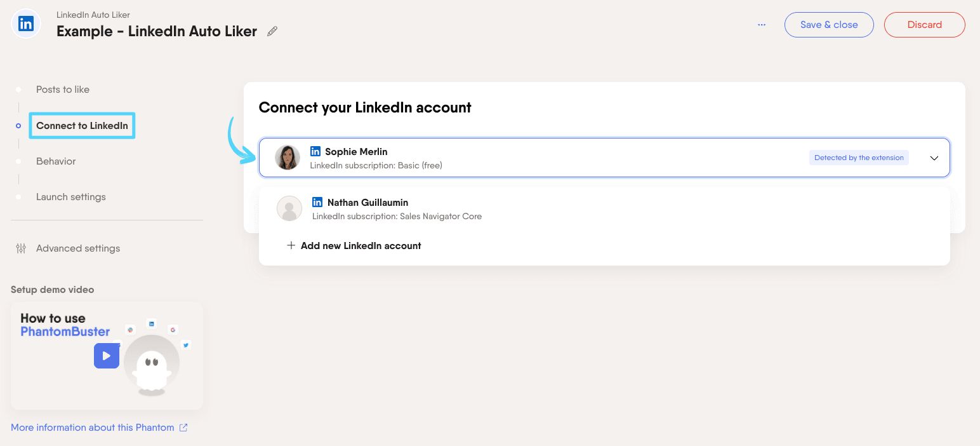This screenshot has height=446, width=980.
Task: Click the LinkedIn logo in the header
Action: pyautogui.click(x=26, y=25)
